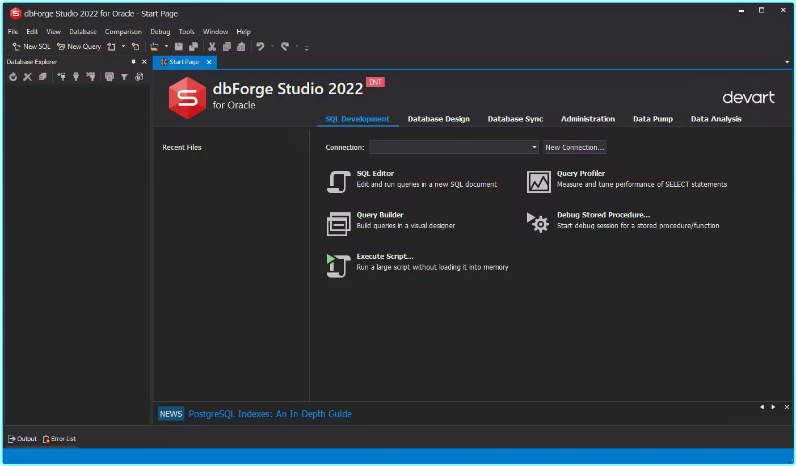
Task: Click the SQL Editor icon
Action: 338,181
